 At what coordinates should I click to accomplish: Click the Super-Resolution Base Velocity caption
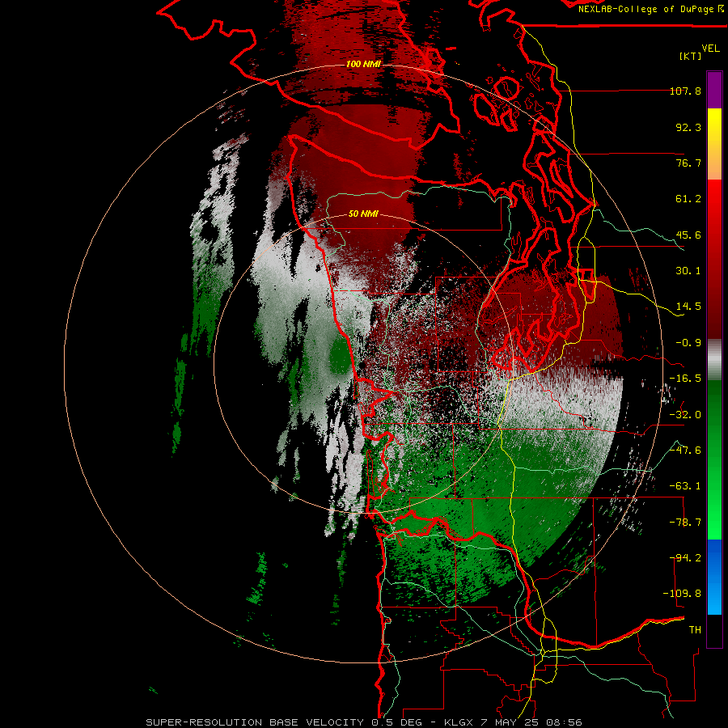364,722
